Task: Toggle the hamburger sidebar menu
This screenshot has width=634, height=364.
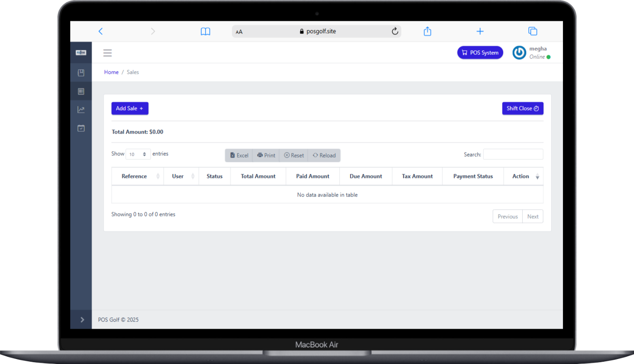Action: pyautogui.click(x=107, y=53)
